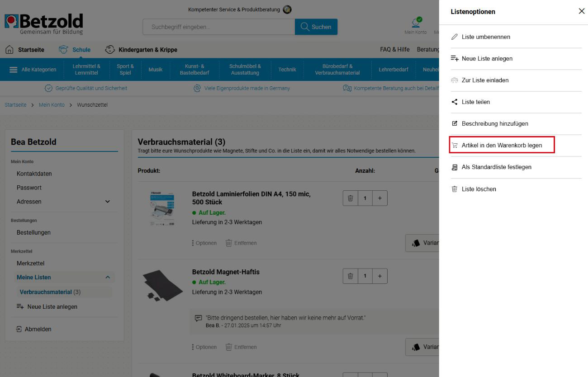This screenshot has height=377, width=588.
Task: Select Verbrauchsmaterial (3) list
Action: click(x=50, y=292)
